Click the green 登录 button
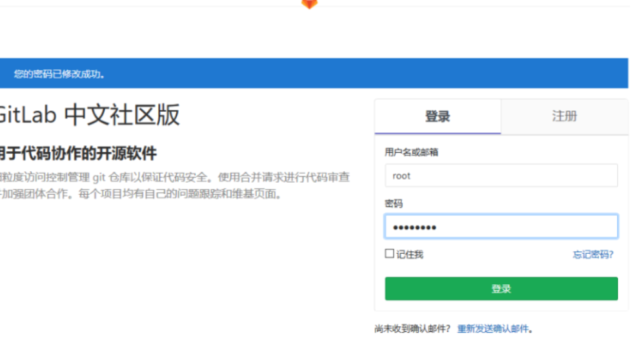 (501, 289)
